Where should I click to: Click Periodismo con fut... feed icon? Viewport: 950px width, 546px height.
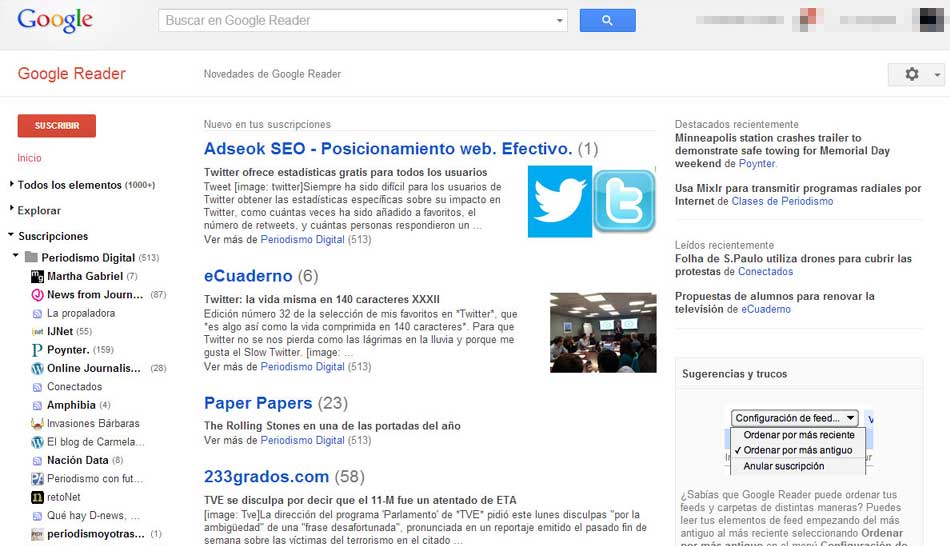(x=37, y=479)
